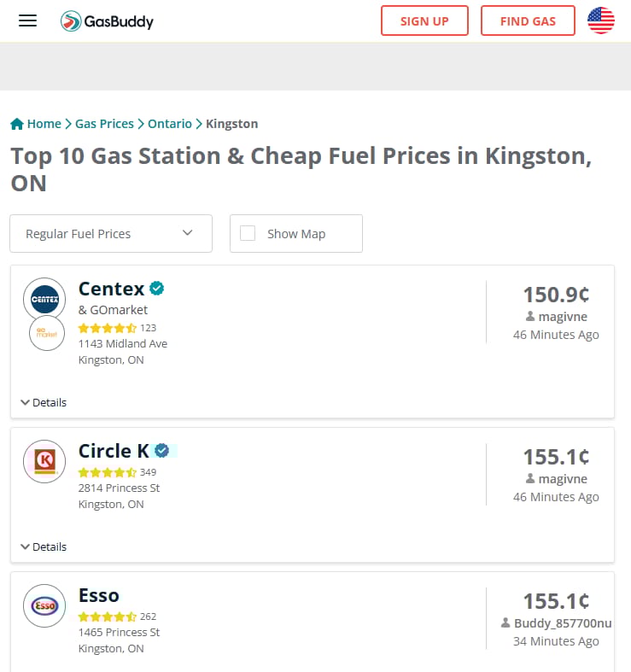This screenshot has height=672, width=631.
Task: Click the GOmarket logo badge
Action: (47, 333)
